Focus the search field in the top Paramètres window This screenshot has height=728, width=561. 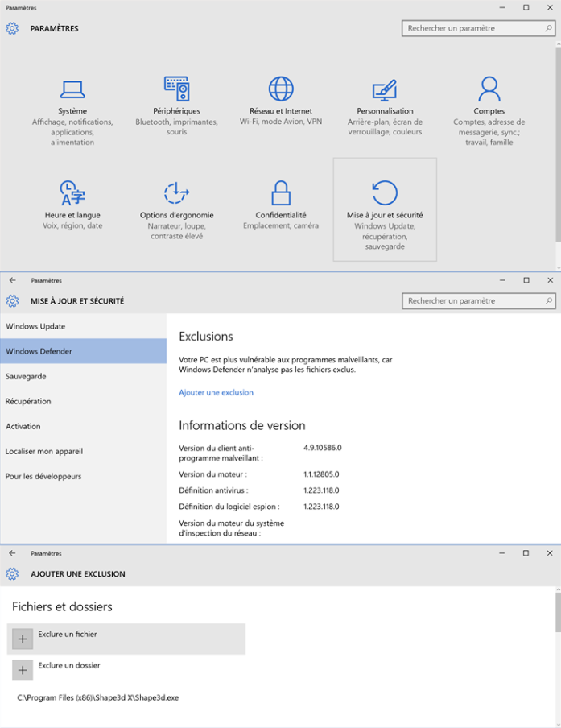pos(478,28)
